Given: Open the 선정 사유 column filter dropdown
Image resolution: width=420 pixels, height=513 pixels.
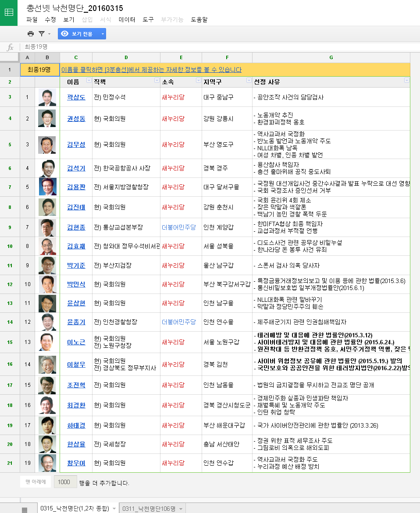Looking at the screenshot, I should pyautogui.click(x=406, y=81).
